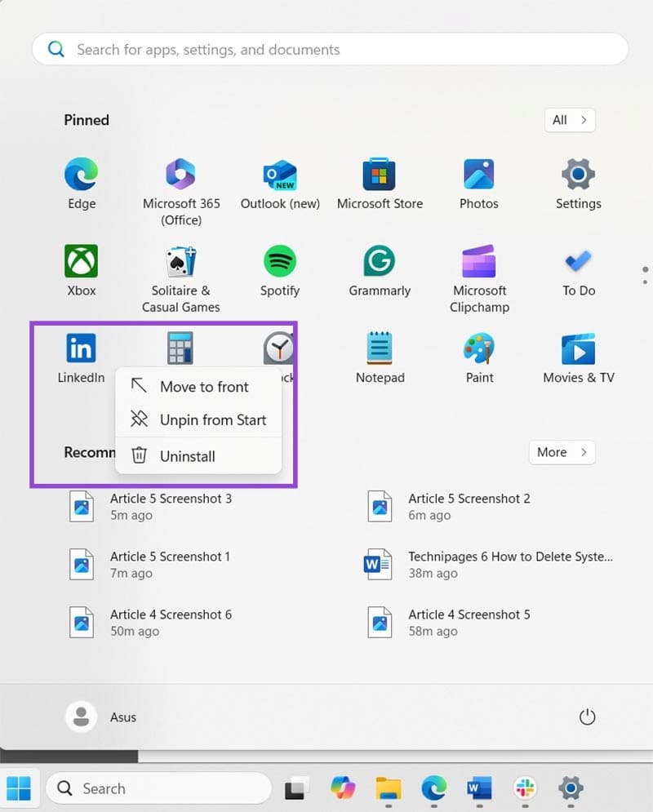
Task: Click the Windows Start button on taskbar
Action: click(x=19, y=788)
